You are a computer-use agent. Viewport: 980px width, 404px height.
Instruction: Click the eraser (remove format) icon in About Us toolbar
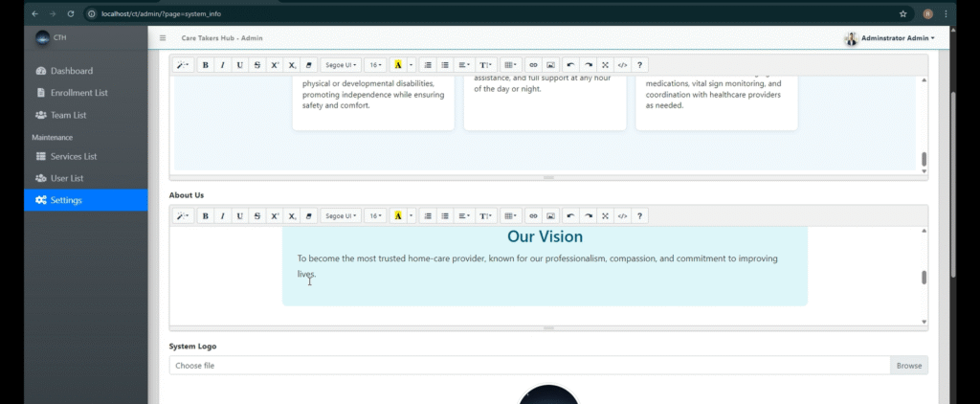pos(309,215)
